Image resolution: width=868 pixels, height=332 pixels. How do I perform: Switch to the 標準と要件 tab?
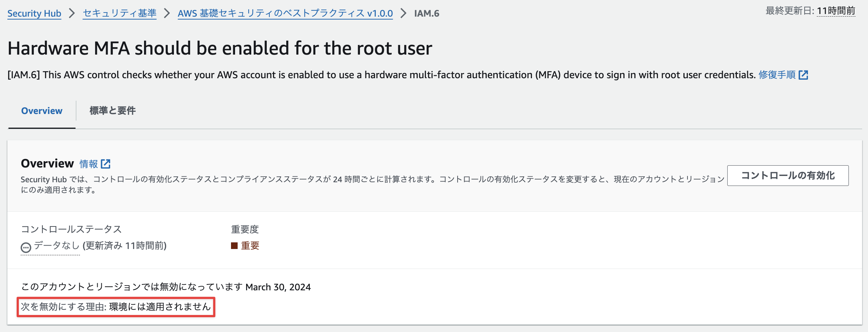(113, 111)
